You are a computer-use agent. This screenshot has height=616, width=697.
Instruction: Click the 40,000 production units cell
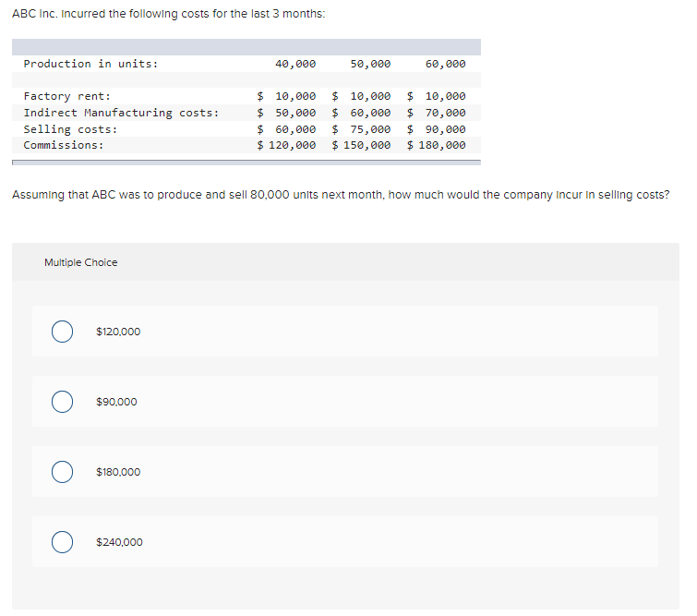(x=295, y=64)
